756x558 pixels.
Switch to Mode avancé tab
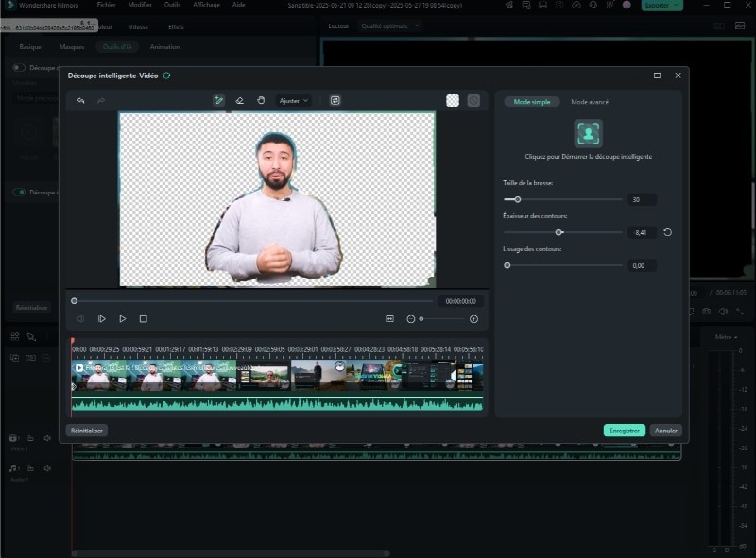(589, 102)
